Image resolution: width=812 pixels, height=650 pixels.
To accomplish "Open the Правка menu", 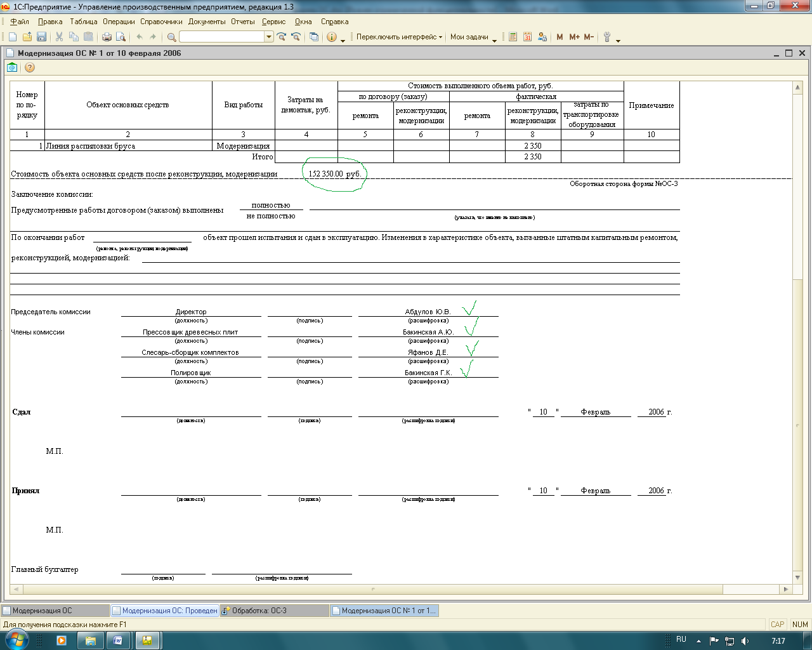I will tap(50, 22).
